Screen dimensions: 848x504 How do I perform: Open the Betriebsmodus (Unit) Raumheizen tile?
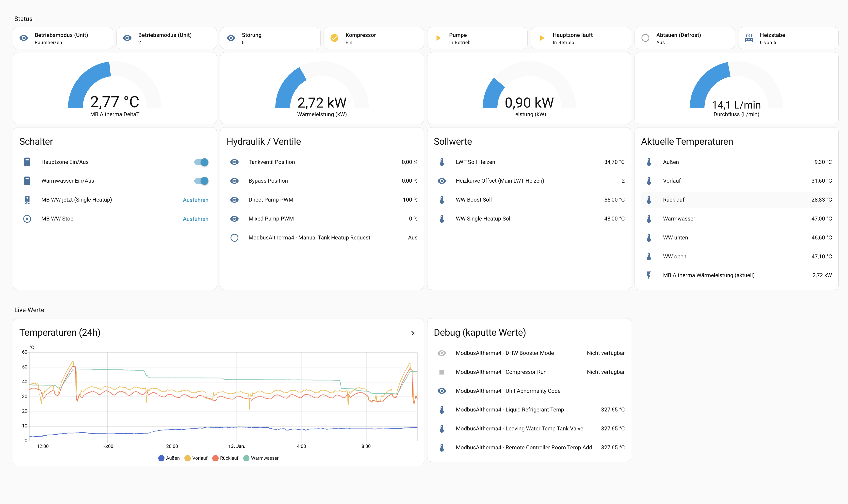(63, 38)
